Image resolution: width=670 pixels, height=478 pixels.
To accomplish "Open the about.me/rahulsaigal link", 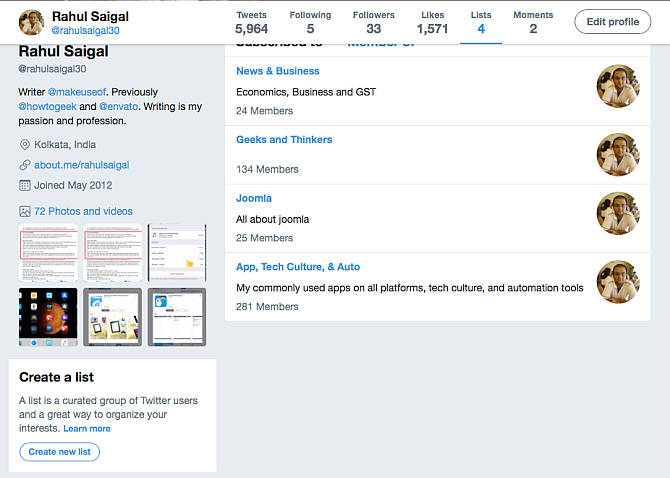I will (x=81, y=165).
